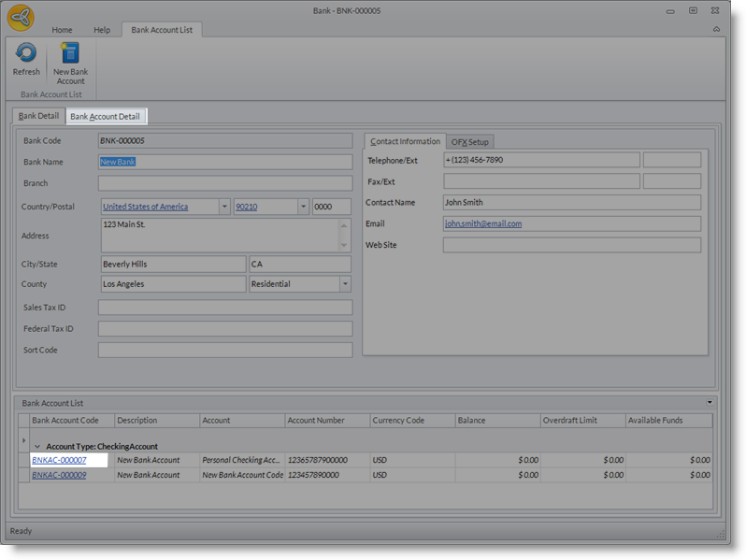Sort by the Balance column header
Screen dimensions: 746x560
[x=495, y=421]
